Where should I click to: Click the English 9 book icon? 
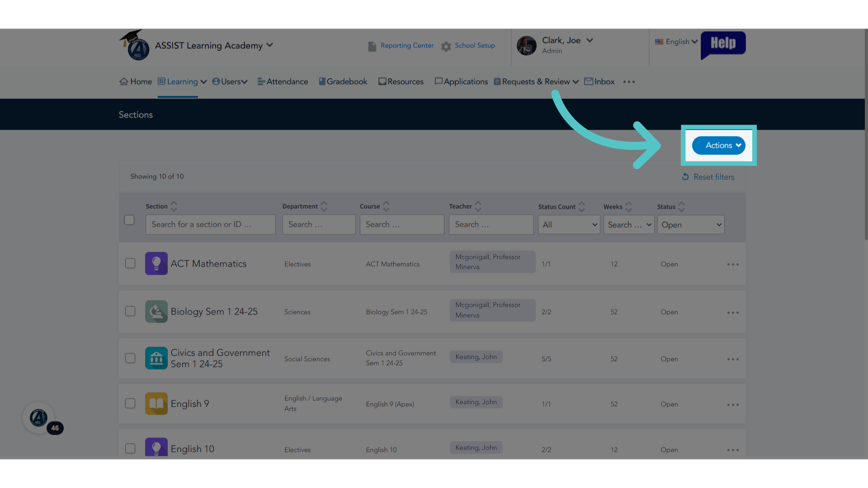(156, 404)
